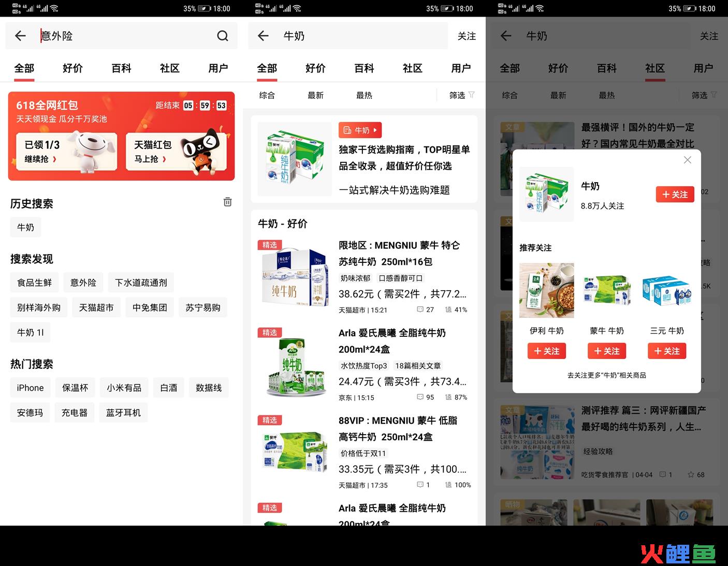Tap 中免集团 chip
The height and width of the screenshot is (566, 728).
[150, 307]
